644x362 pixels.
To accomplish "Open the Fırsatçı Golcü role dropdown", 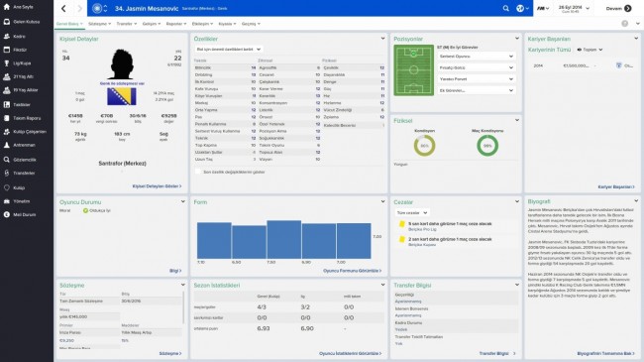I will point(476,67).
